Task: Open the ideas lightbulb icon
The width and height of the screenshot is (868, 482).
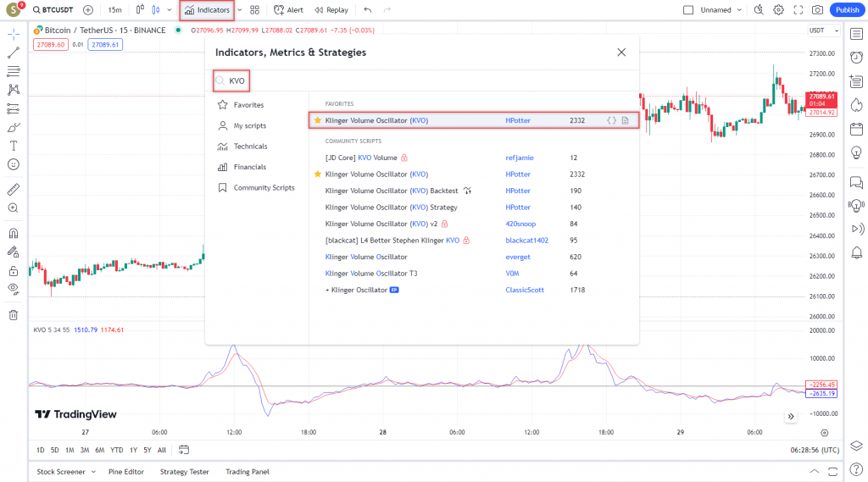Action: [x=856, y=152]
